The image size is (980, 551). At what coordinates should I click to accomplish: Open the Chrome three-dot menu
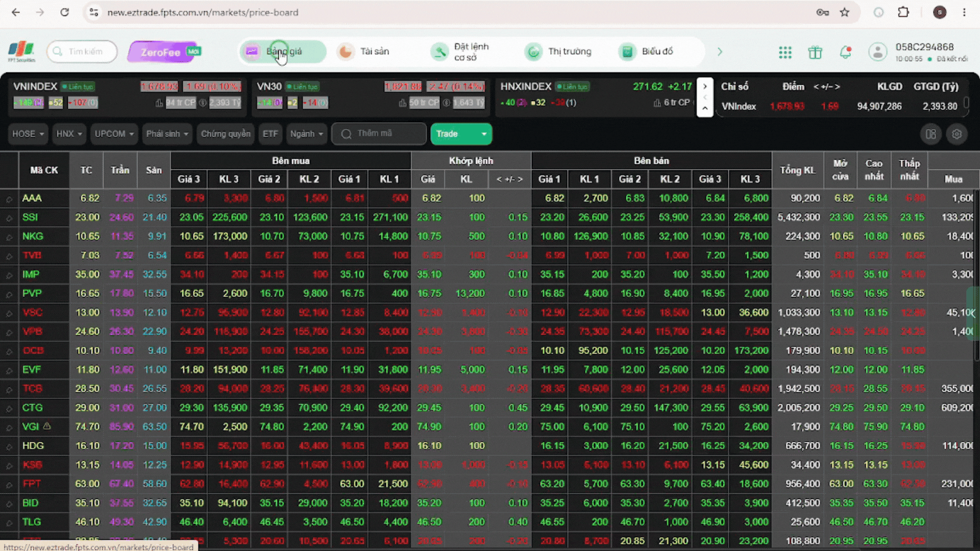coord(964,12)
